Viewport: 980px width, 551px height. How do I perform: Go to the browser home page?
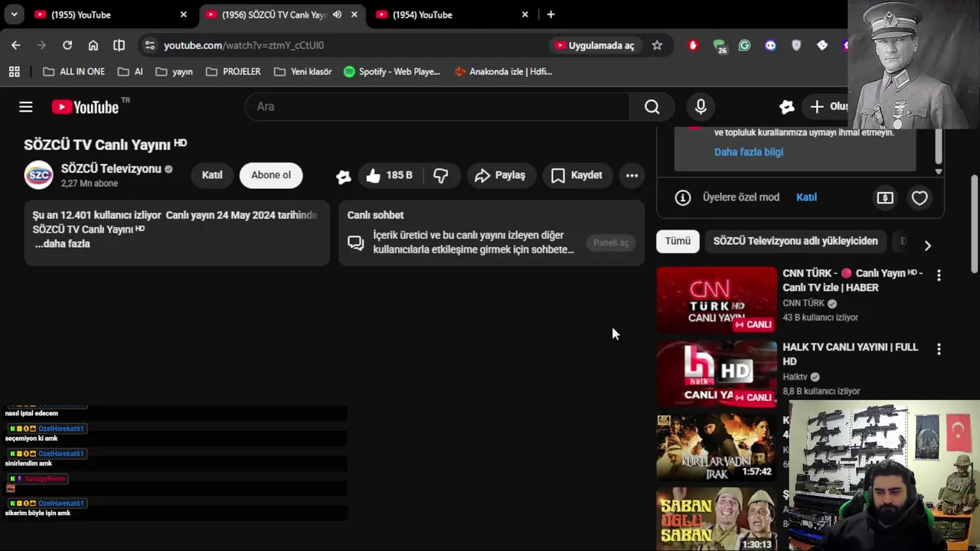coord(93,45)
